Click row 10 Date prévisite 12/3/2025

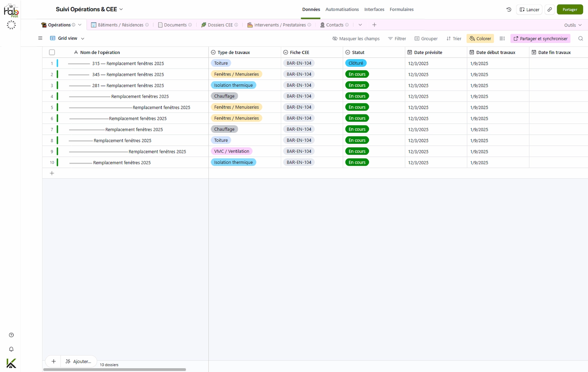click(418, 163)
